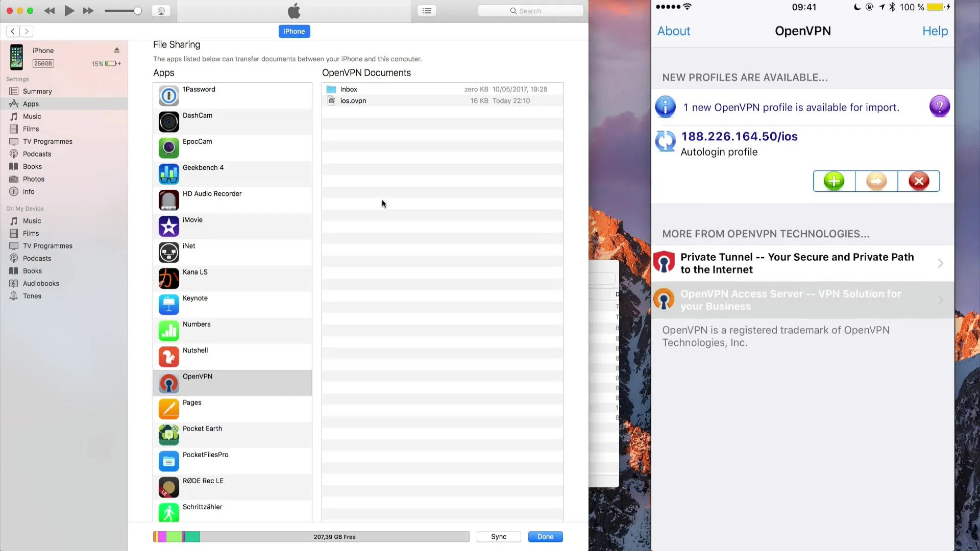Pick the HD Audio Recorder icon

click(168, 200)
